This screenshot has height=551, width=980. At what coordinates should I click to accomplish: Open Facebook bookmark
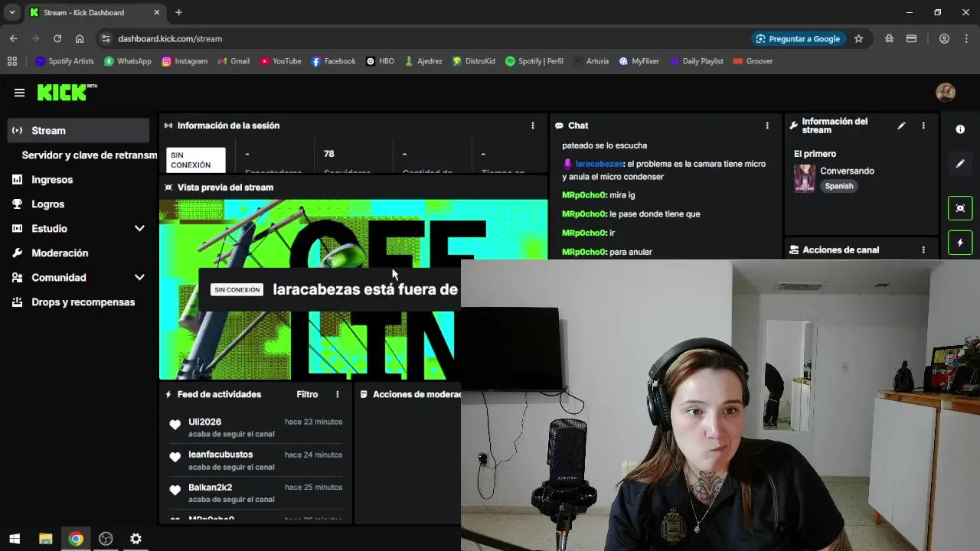coord(334,61)
